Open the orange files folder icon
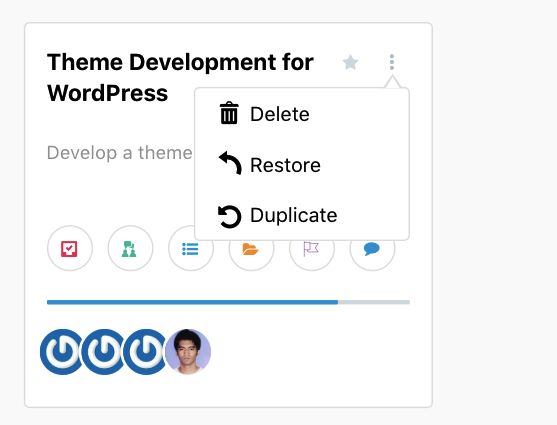This screenshot has height=425, width=557. pos(251,248)
